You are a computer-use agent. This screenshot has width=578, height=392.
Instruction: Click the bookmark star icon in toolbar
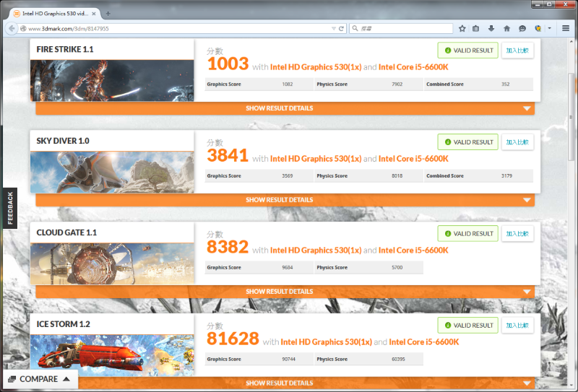click(x=462, y=28)
